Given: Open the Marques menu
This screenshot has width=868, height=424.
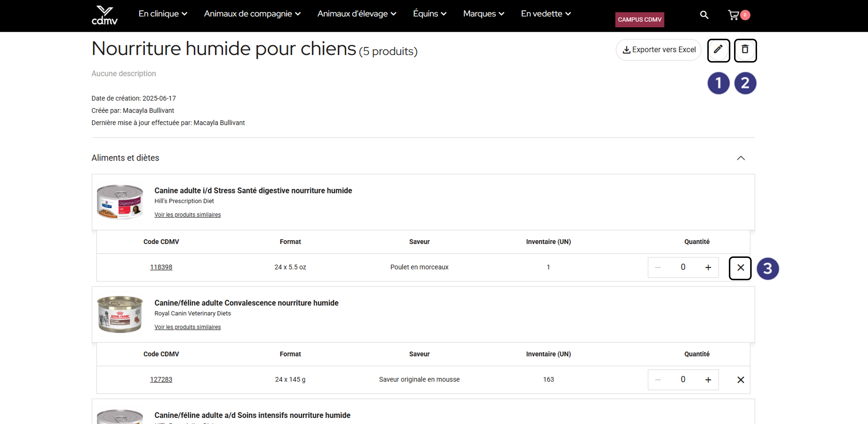Looking at the screenshot, I should (x=484, y=14).
